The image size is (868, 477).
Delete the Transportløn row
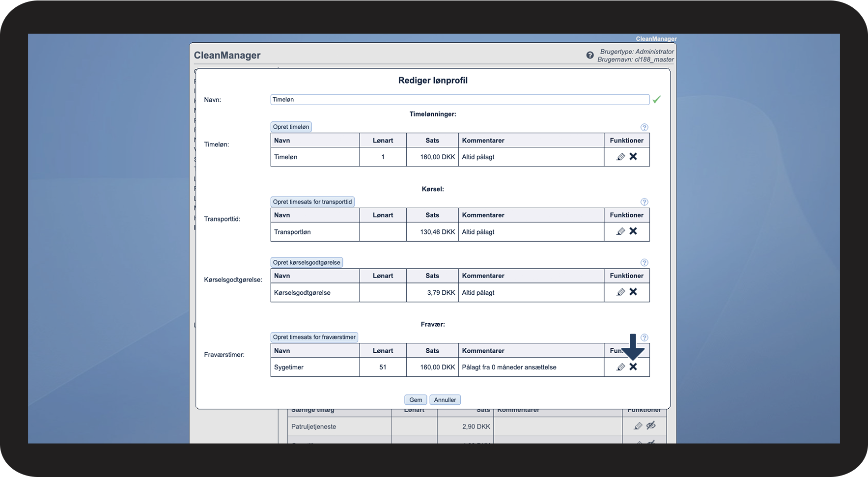pos(633,231)
